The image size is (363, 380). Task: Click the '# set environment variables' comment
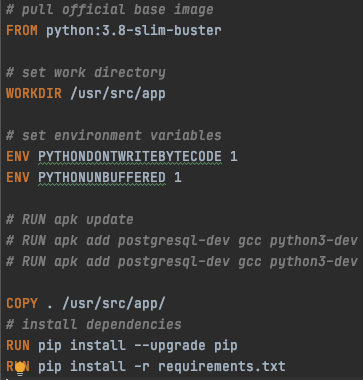(x=114, y=136)
